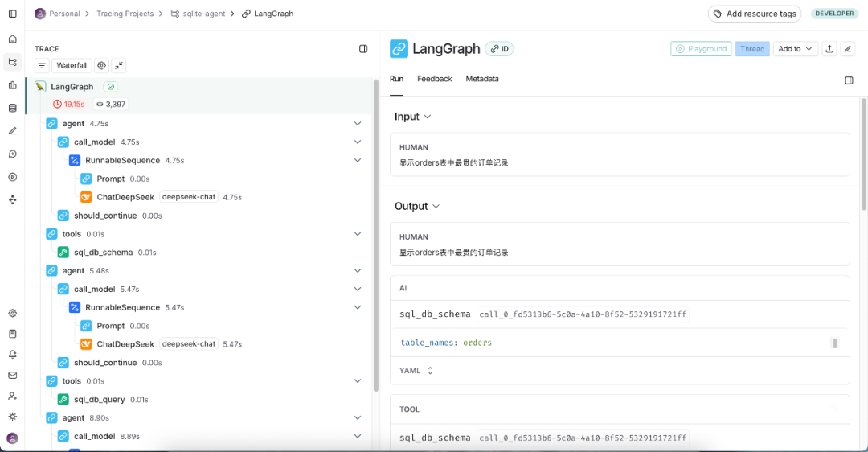The height and width of the screenshot is (452, 868).
Task: Open the Add to dropdown
Action: [796, 49]
